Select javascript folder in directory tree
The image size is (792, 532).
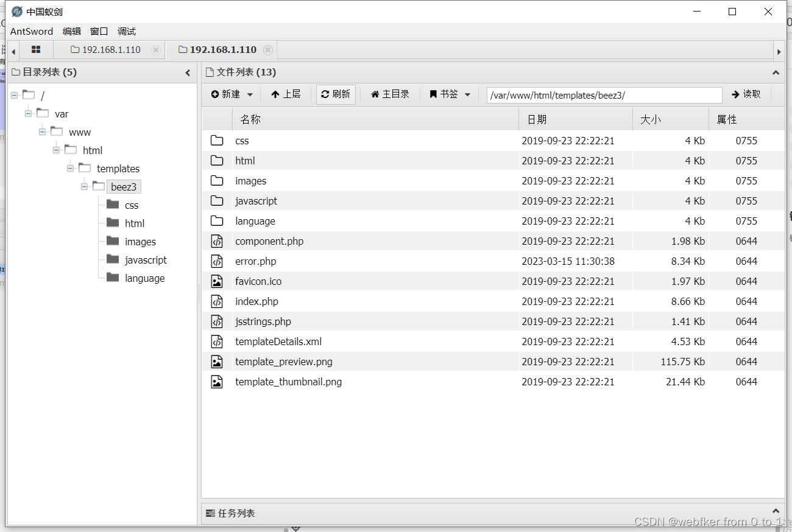(146, 260)
